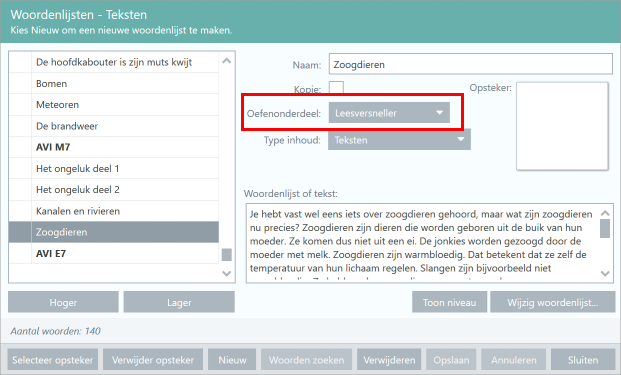Select 'De hoofdkabouter is zijn muts kwijt'
This screenshot has height=375, width=621.
(114, 62)
